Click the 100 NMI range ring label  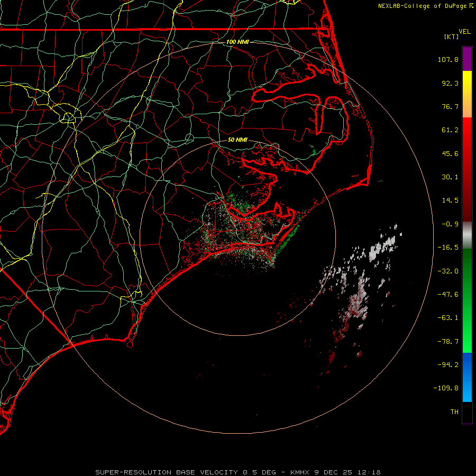237,42
